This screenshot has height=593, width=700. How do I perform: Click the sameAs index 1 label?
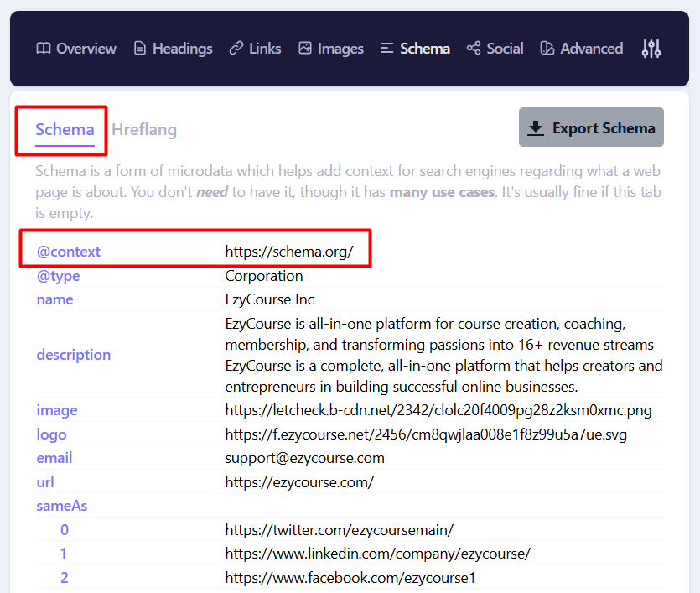pyautogui.click(x=64, y=554)
